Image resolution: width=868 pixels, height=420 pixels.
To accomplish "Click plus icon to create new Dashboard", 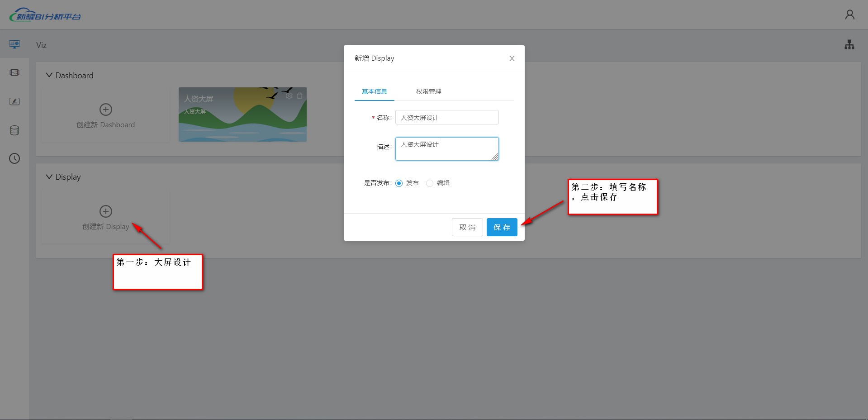I will (x=106, y=110).
